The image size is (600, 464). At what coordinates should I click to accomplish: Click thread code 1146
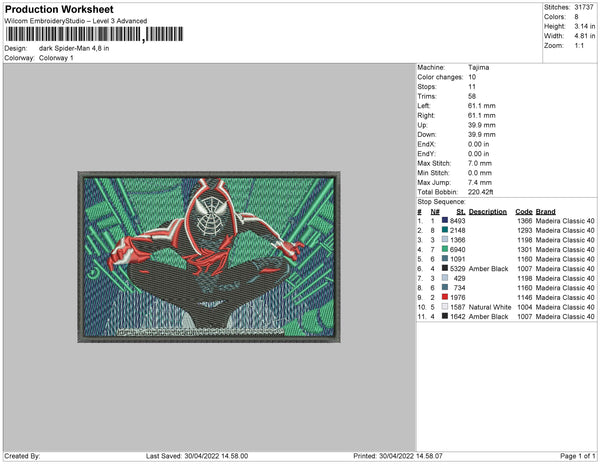[x=525, y=297]
